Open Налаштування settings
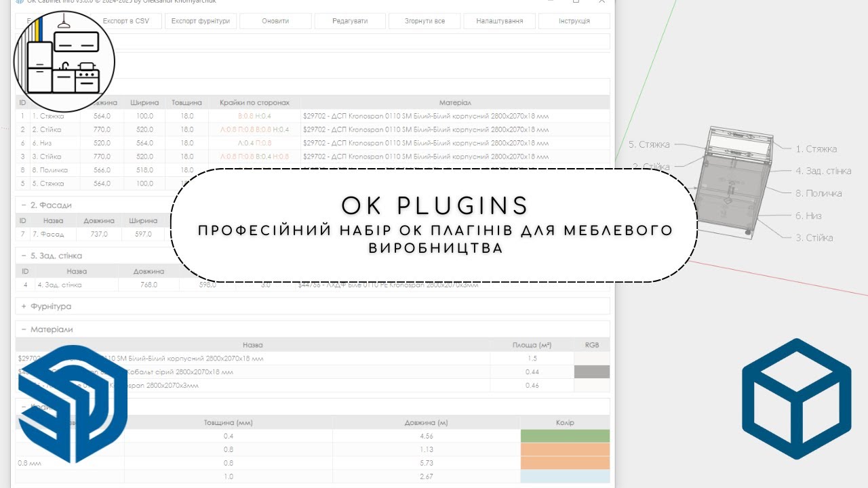The width and height of the screenshot is (868, 488). coord(499,21)
